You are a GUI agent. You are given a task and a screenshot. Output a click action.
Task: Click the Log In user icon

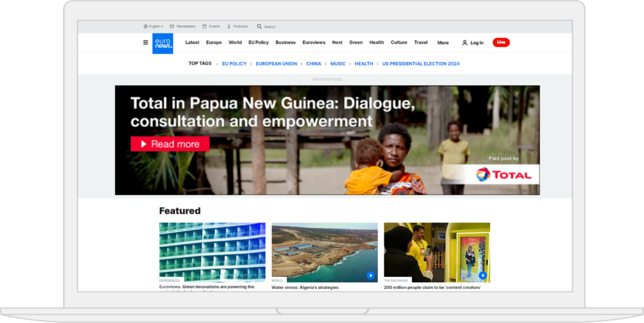coord(465,43)
